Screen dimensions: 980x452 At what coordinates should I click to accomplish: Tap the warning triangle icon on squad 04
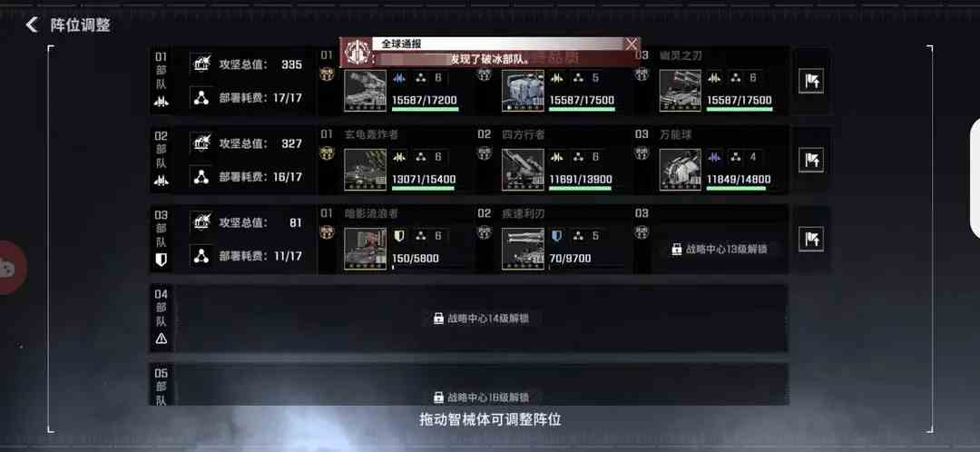[162, 339]
